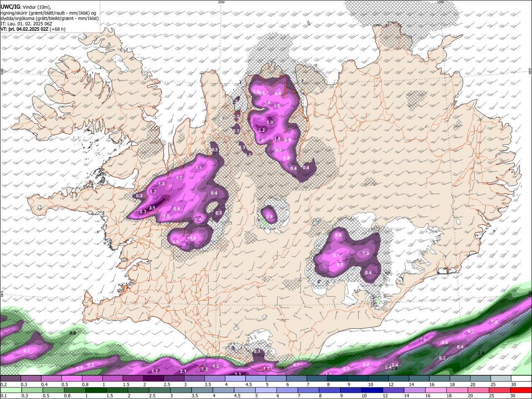Click the lower-row dark green swatch between 1 and 1.5
This screenshot has width=532, height=399.
[96, 390]
